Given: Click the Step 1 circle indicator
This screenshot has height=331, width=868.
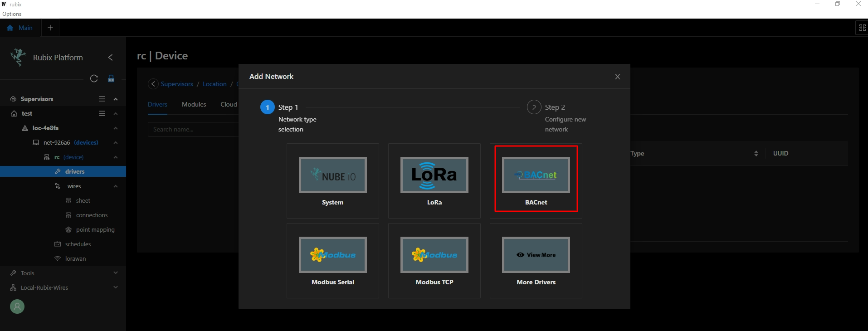Looking at the screenshot, I should click(x=268, y=107).
